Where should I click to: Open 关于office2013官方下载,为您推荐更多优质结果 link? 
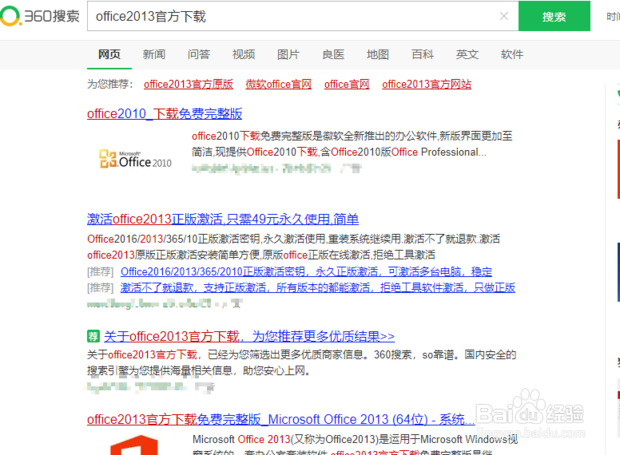click(249, 336)
